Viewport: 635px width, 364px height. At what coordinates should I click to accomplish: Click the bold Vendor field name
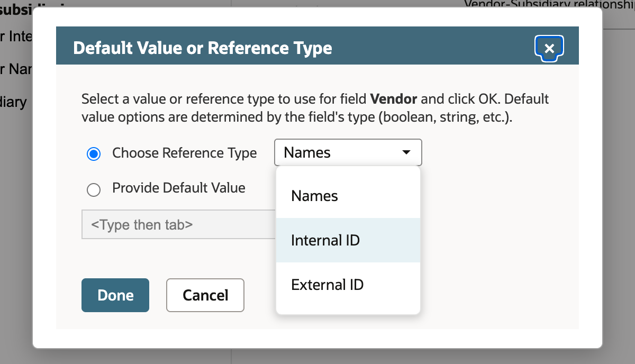pos(394,99)
